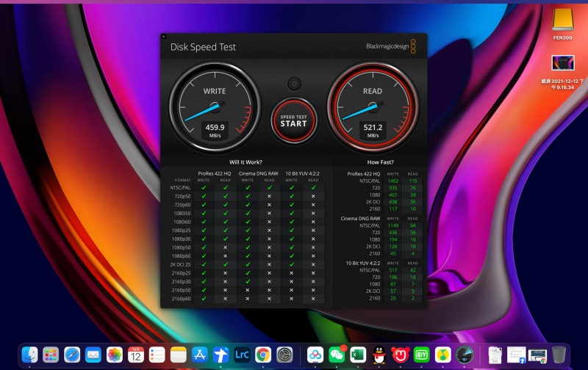Click the 1080p50 format row label
588x370 pixels.
[x=181, y=247]
